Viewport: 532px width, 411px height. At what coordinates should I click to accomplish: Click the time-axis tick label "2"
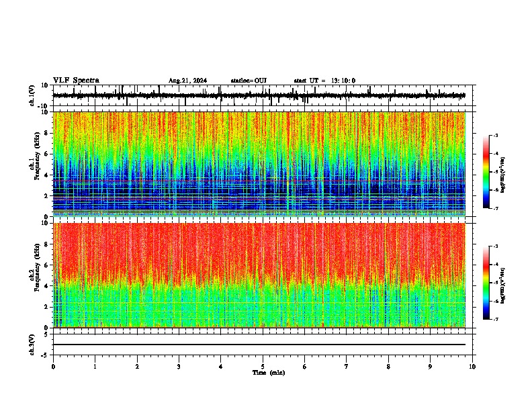pyautogui.click(x=137, y=366)
